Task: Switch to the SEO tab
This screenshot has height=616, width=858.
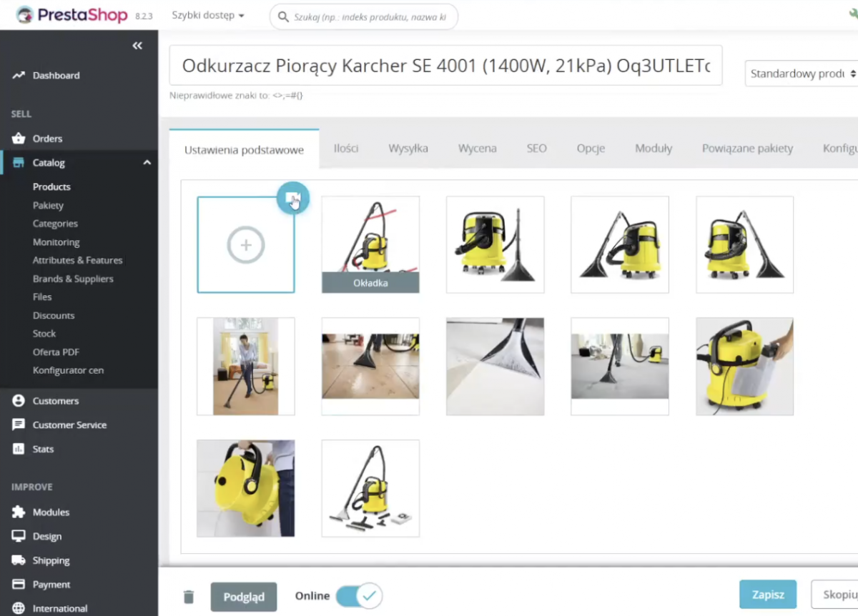Action: tap(536, 149)
